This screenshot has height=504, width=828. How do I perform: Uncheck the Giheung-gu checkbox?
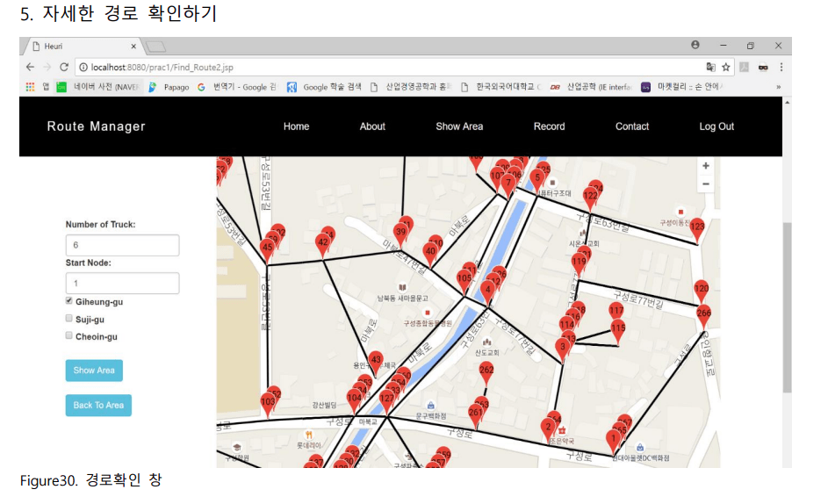pos(69,300)
